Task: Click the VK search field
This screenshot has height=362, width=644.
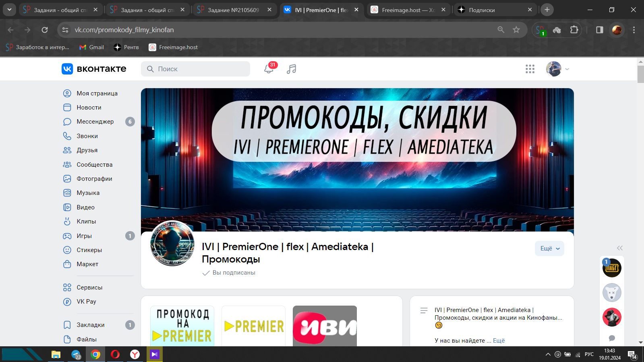Action: click(x=195, y=69)
